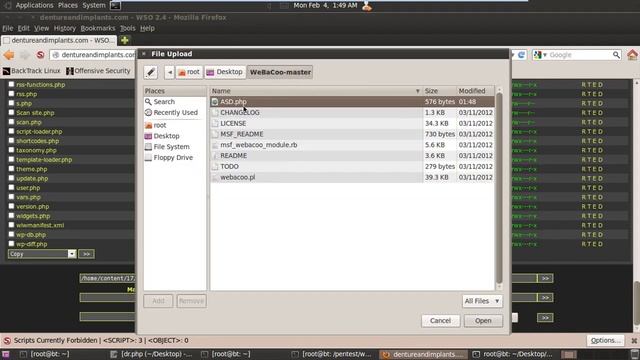Viewport: 640px width, 360px height.
Task: Open NoScript Options button
Action: coord(605,340)
